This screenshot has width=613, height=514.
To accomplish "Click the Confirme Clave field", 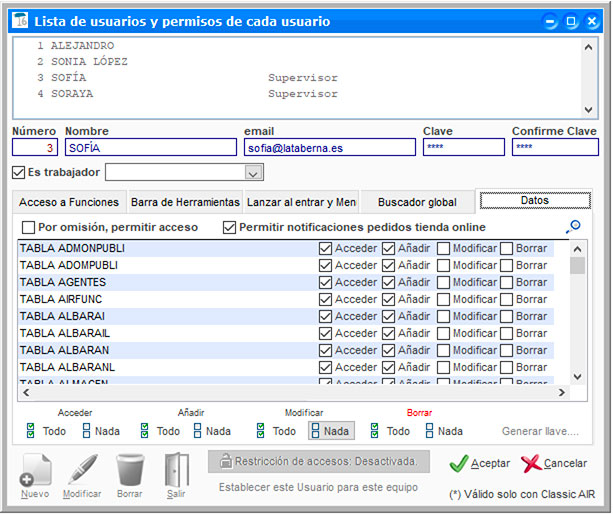I will [555, 147].
